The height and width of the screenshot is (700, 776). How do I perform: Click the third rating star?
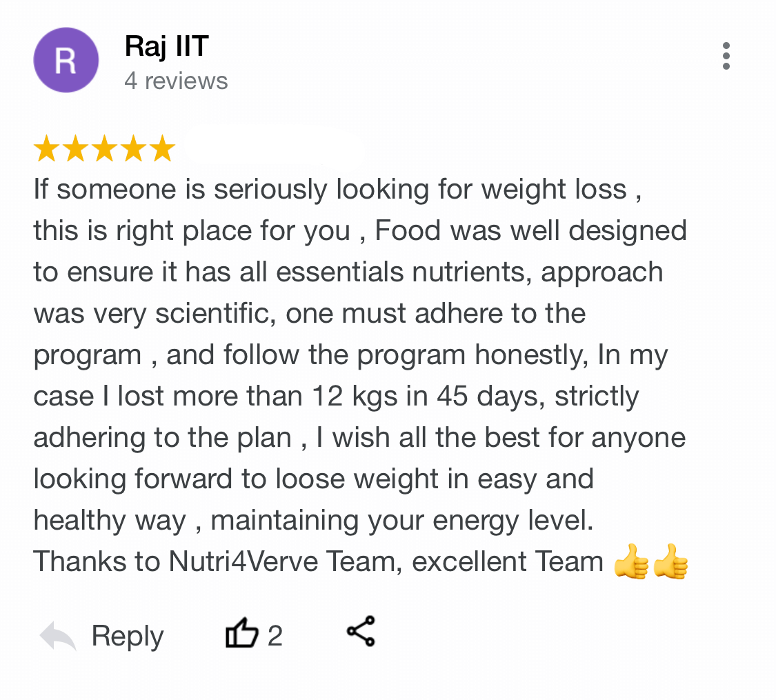coord(104,149)
